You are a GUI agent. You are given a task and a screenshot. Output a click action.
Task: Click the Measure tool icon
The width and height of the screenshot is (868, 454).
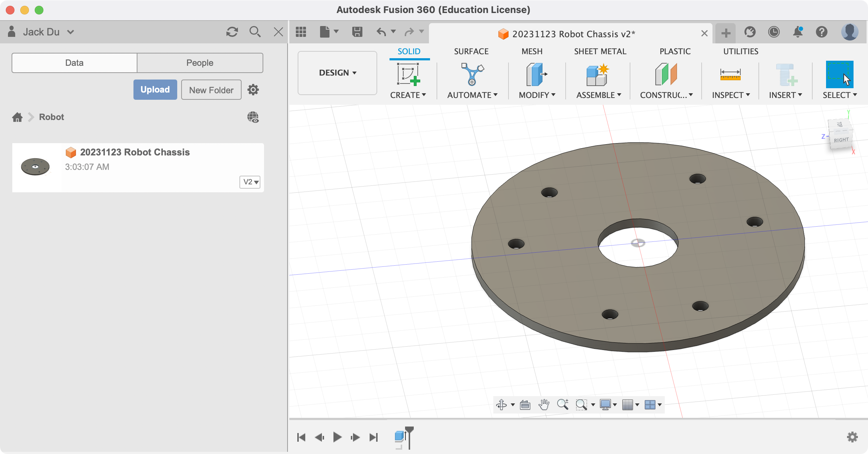pyautogui.click(x=730, y=74)
